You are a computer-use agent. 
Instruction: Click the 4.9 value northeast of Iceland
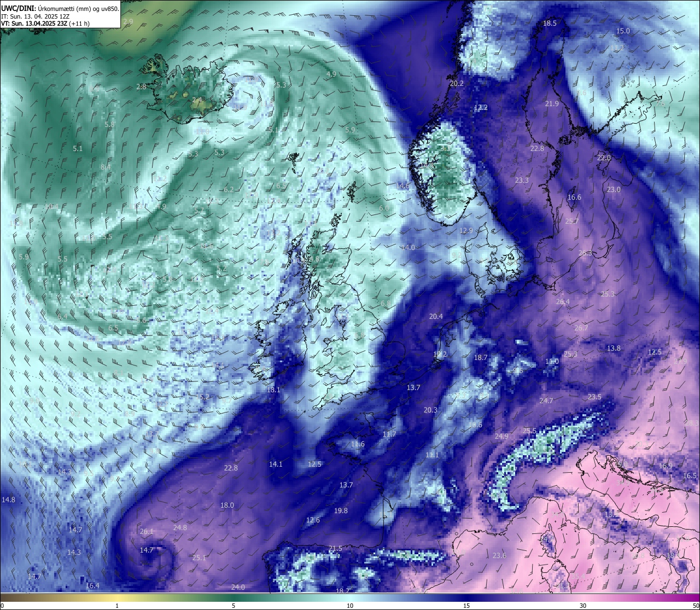[331, 74]
